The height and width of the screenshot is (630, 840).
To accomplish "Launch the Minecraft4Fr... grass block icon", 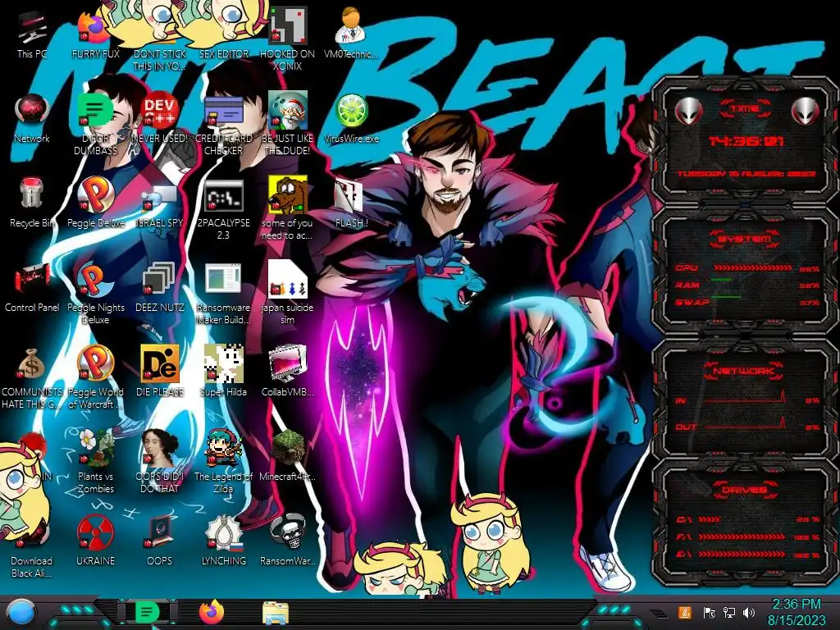I will 288,448.
